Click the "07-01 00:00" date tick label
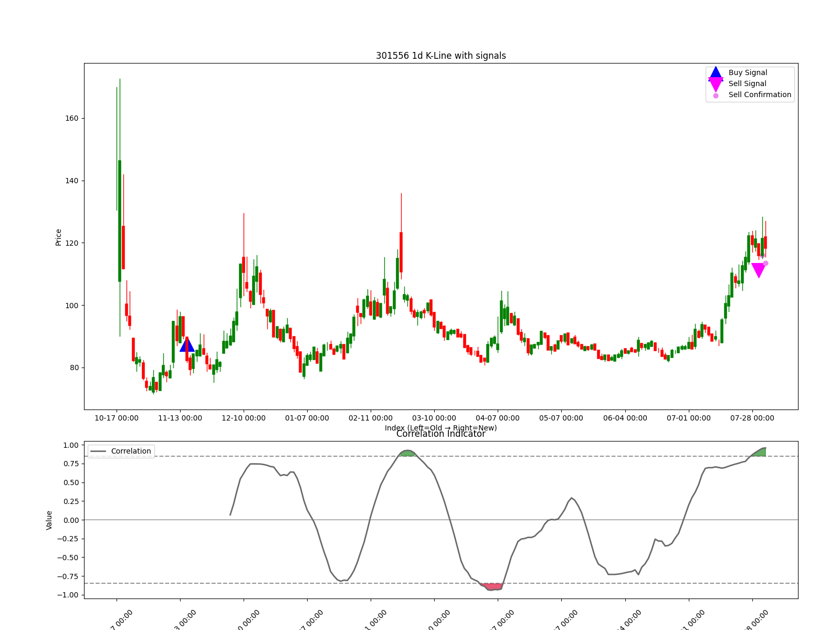 click(x=689, y=418)
